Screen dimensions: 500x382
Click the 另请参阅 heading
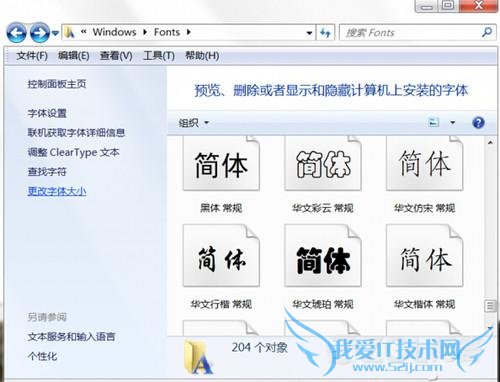click(x=47, y=317)
